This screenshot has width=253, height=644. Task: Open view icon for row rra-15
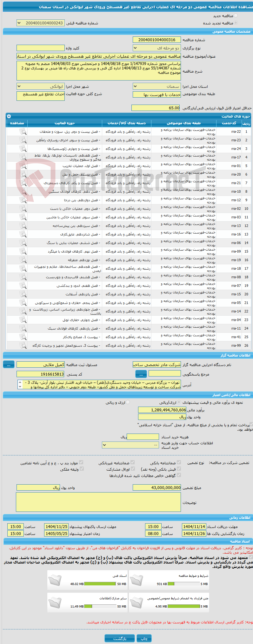tap(23, 294)
